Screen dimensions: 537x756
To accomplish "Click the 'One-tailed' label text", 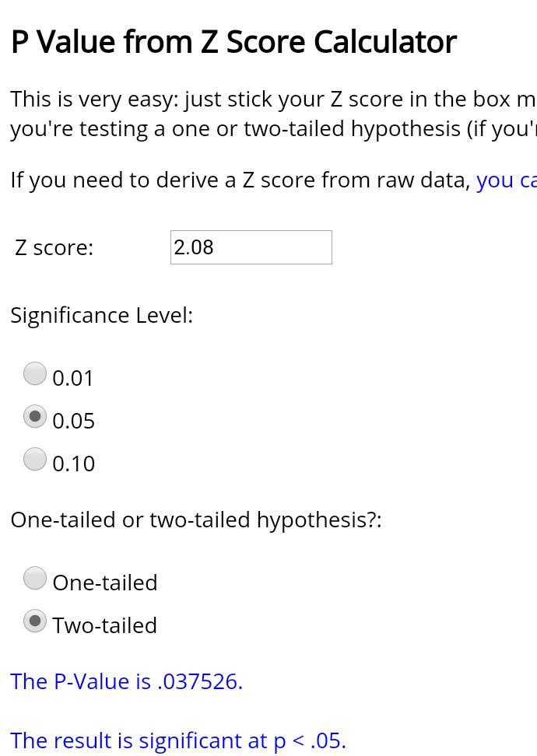I will coord(105,583).
